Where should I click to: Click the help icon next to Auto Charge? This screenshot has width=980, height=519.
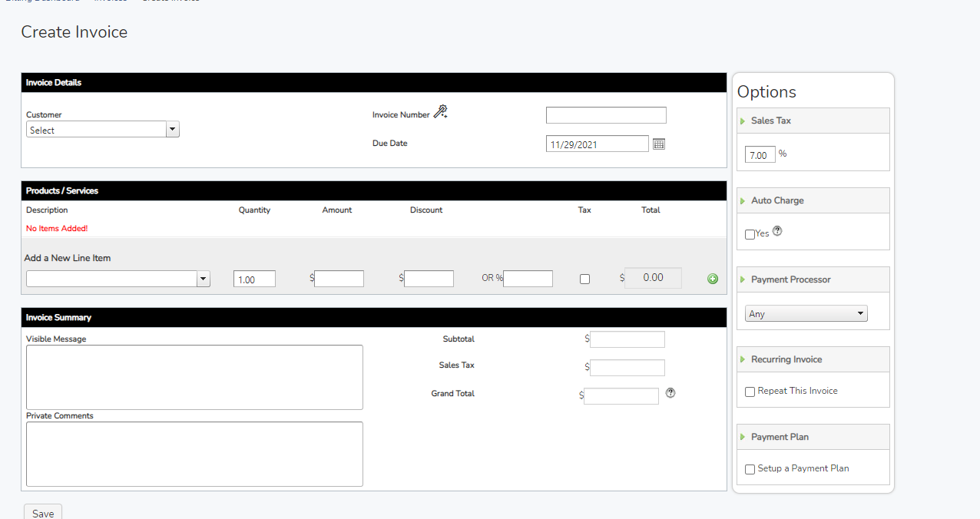777,231
